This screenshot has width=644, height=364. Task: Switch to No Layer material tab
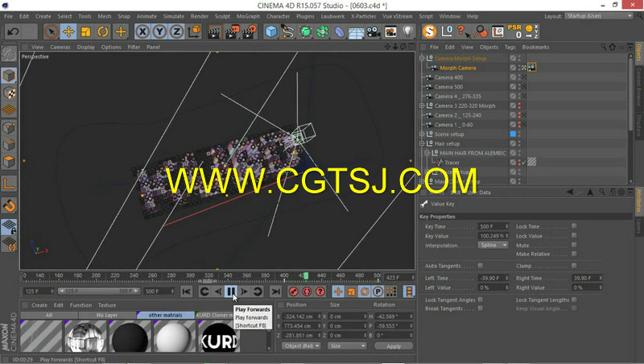[x=107, y=315]
